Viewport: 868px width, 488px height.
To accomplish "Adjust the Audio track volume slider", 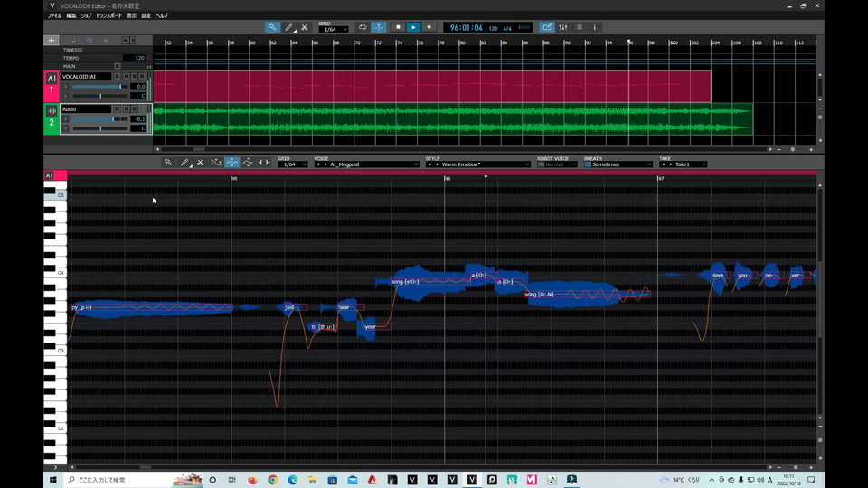I will coord(112,118).
